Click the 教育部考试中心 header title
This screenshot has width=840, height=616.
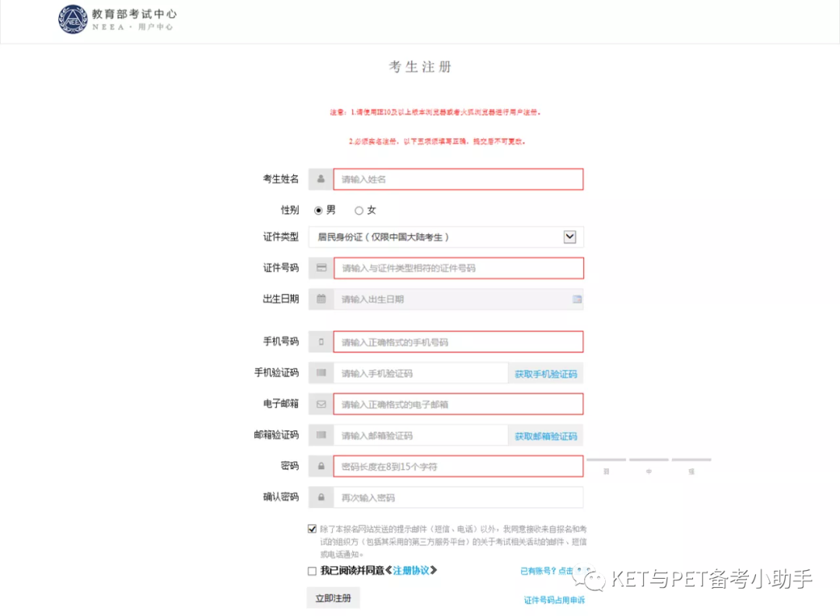click(x=134, y=14)
